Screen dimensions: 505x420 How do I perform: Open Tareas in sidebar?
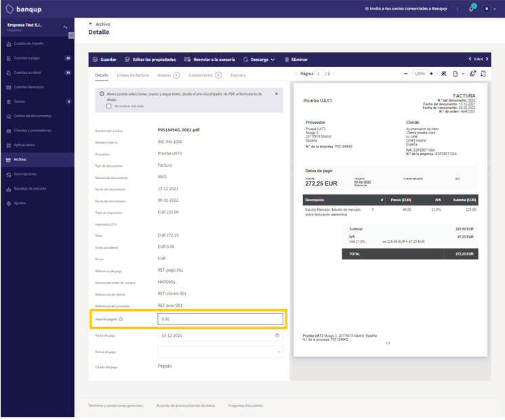pyautogui.click(x=37, y=102)
